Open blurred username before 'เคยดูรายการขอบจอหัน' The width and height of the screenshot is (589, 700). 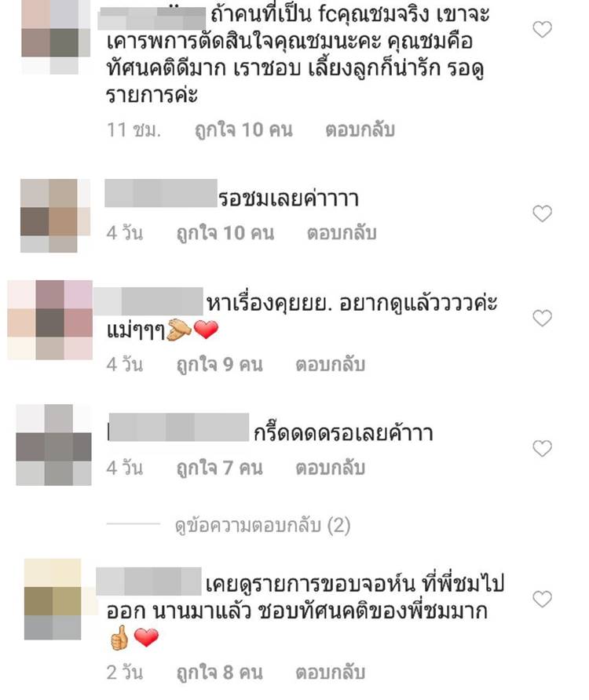(148, 582)
